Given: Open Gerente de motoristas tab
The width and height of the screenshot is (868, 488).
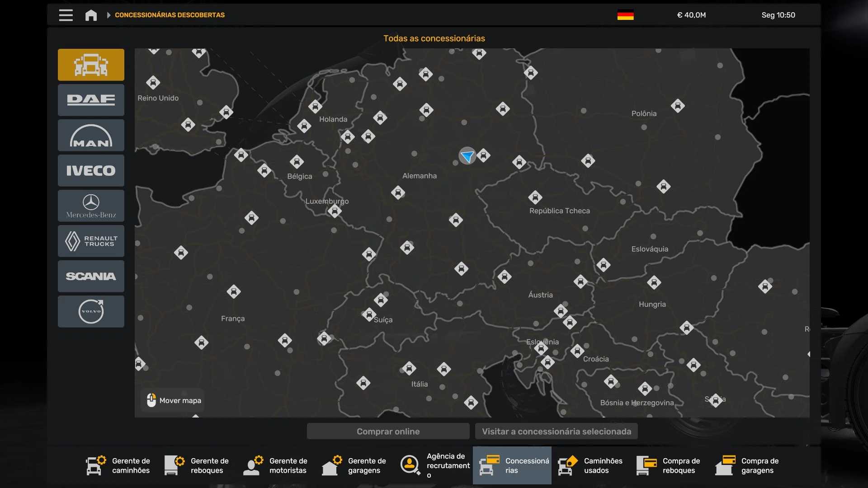Looking at the screenshot, I should pos(276,465).
